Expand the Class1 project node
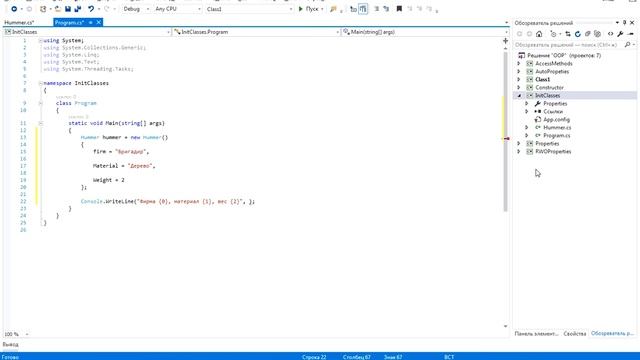Image resolution: width=640 pixels, height=360 pixels. tap(519, 79)
